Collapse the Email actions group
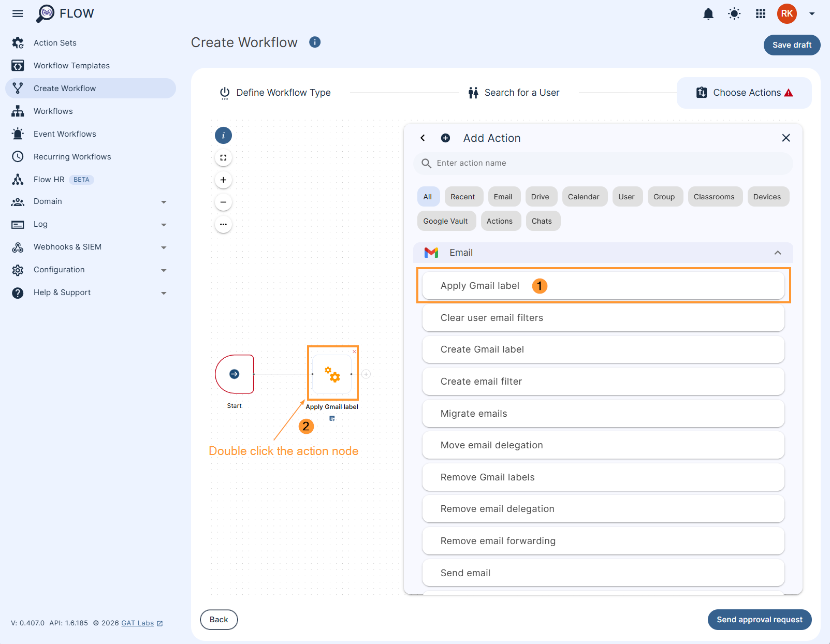 point(778,253)
